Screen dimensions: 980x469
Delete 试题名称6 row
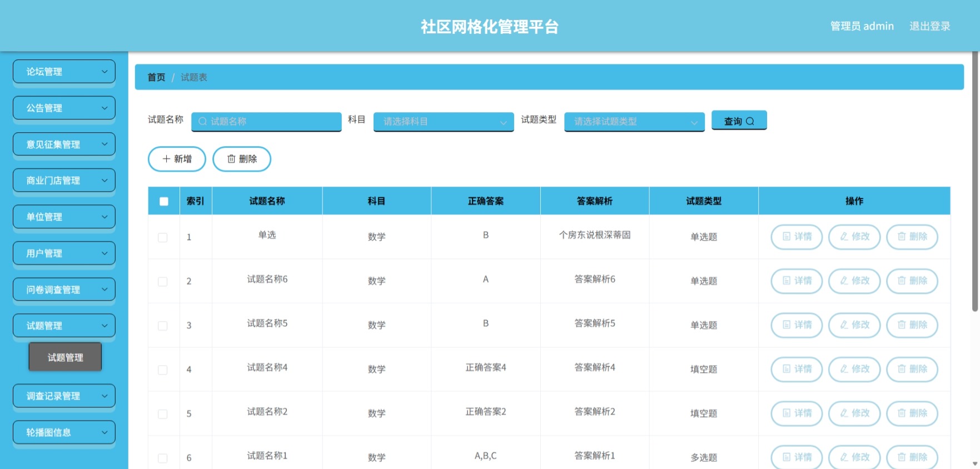point(912,281)
